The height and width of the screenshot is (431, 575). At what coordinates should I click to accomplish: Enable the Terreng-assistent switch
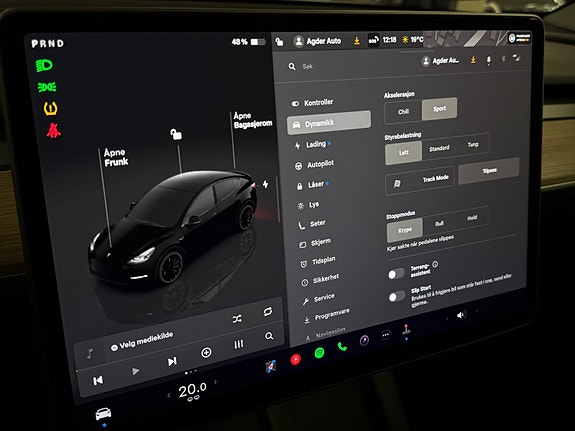(396, 274)
